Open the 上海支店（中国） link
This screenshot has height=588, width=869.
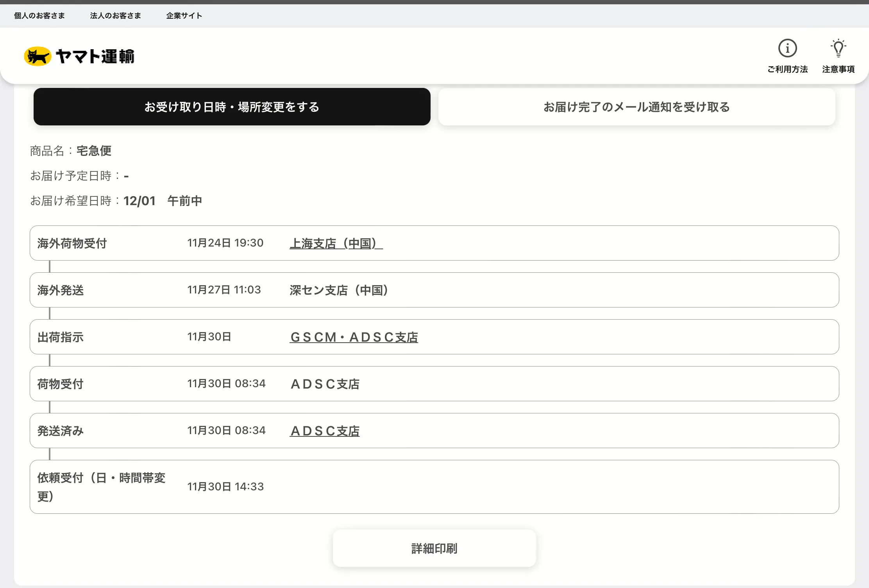point(336,243)
